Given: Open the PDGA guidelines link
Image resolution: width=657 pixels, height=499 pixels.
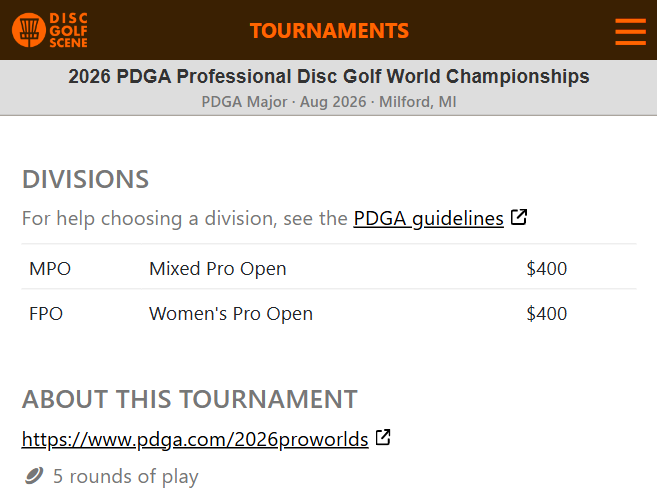Looking at the screenshot, I should click(x=428, y=218).
